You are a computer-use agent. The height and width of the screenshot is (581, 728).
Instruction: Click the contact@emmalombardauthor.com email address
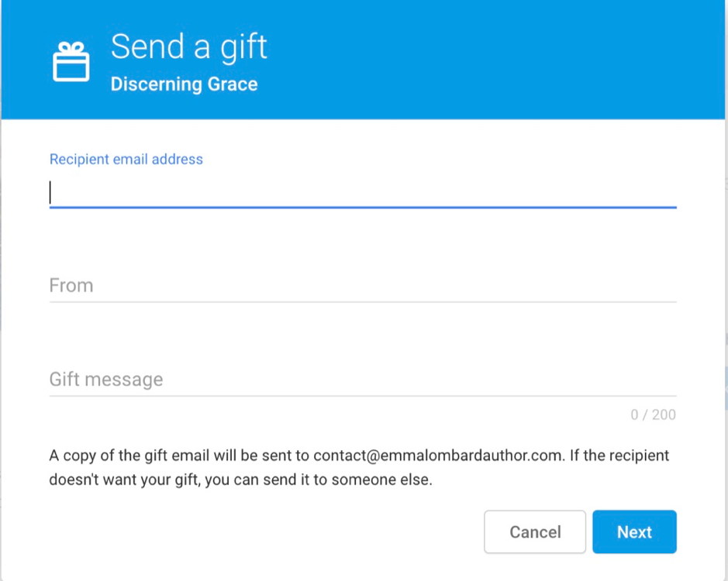tap(437, 456)
